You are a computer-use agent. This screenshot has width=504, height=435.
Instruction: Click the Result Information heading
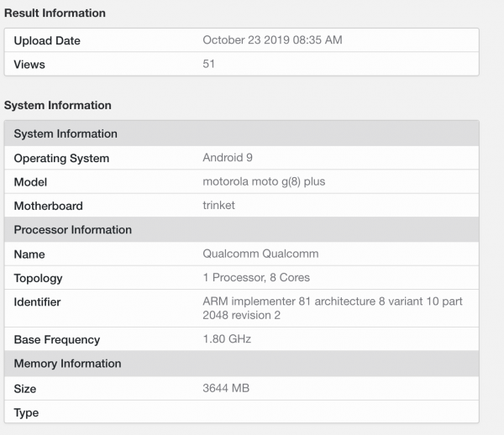pyautogui.click(x=55, y=13)
